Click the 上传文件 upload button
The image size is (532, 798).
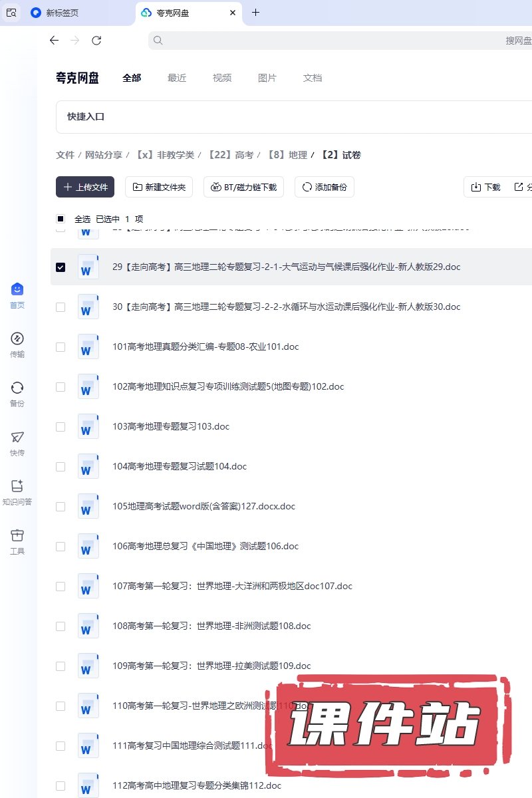pos(85,188)
